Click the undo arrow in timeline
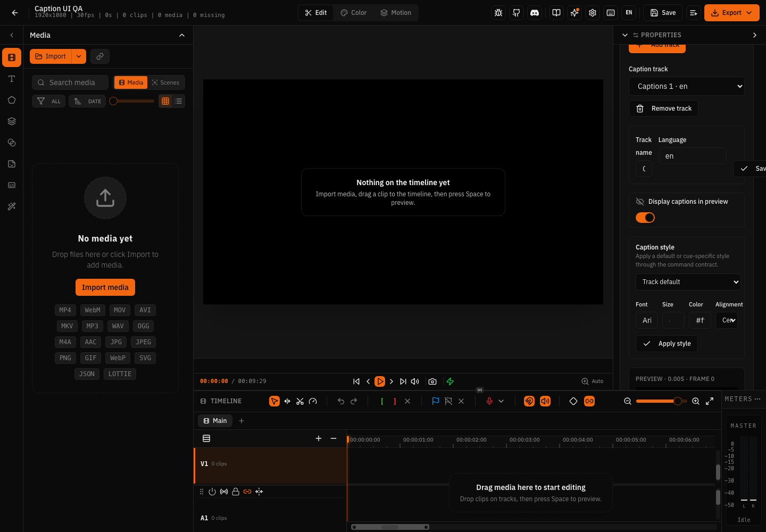The width and height of the screenshot is (766, 532). pos(341,401)
